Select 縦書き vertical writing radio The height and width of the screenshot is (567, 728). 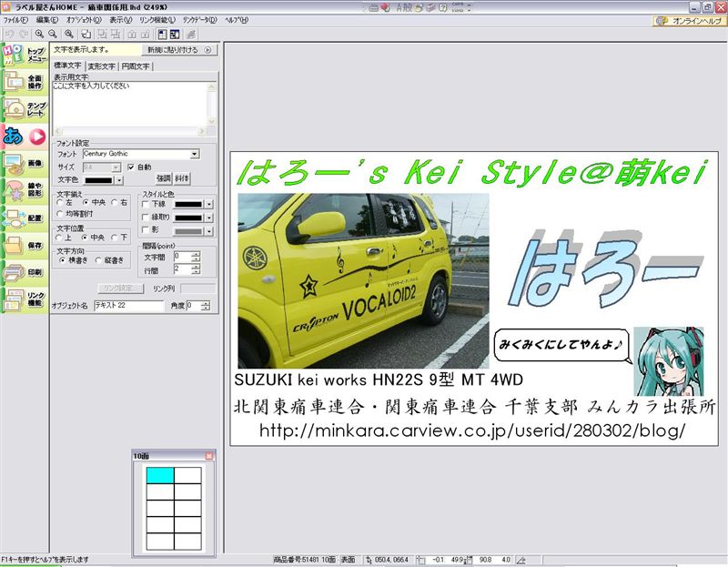click(98, 260)
